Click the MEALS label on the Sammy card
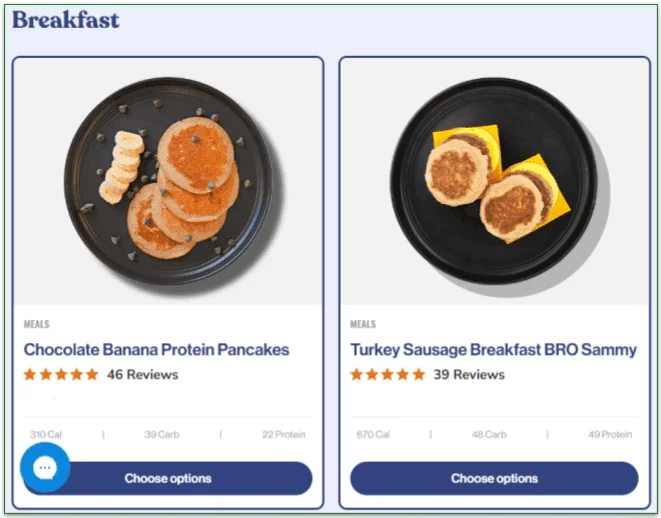The image size is (661, 518). coord(363,325)
